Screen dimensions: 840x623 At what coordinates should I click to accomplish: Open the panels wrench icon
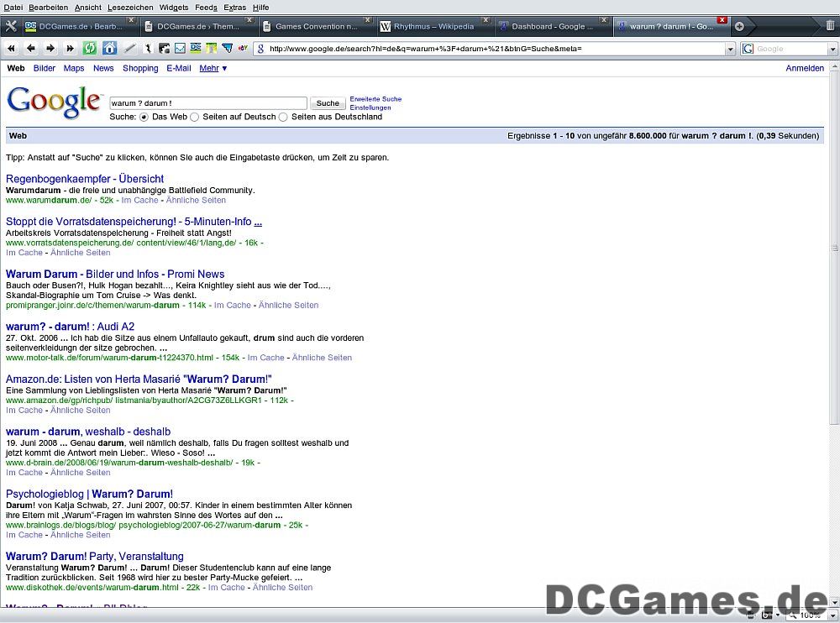pyautogui.click(x=11, y=26)
